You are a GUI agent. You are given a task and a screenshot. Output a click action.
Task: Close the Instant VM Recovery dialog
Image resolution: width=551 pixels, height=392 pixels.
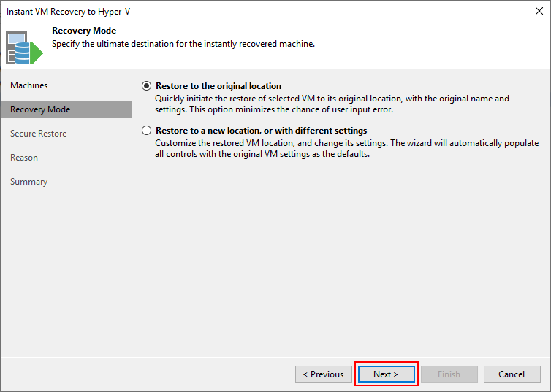(x=539, y=11)
